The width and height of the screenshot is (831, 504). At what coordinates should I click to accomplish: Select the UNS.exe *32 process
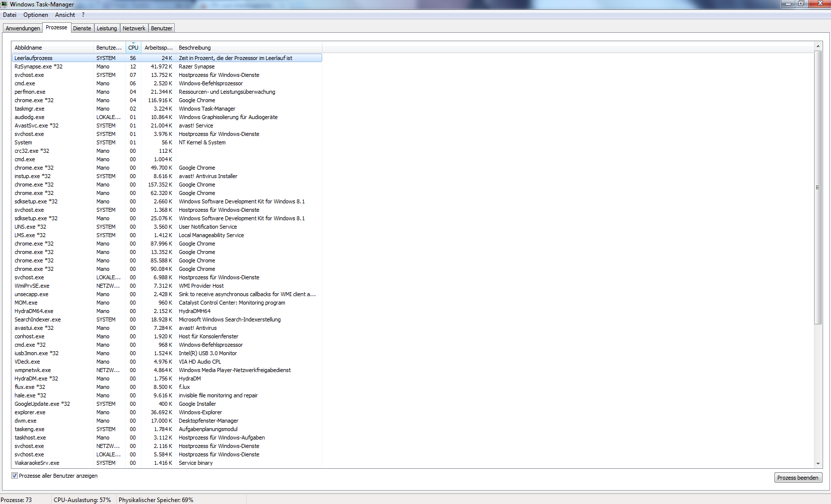(167, 227)
